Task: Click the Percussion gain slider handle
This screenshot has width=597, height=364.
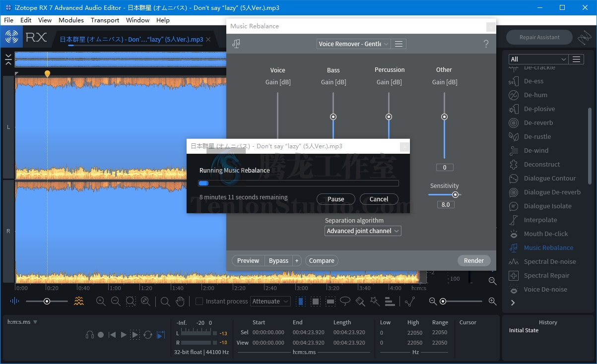Action: coord(389,117)
